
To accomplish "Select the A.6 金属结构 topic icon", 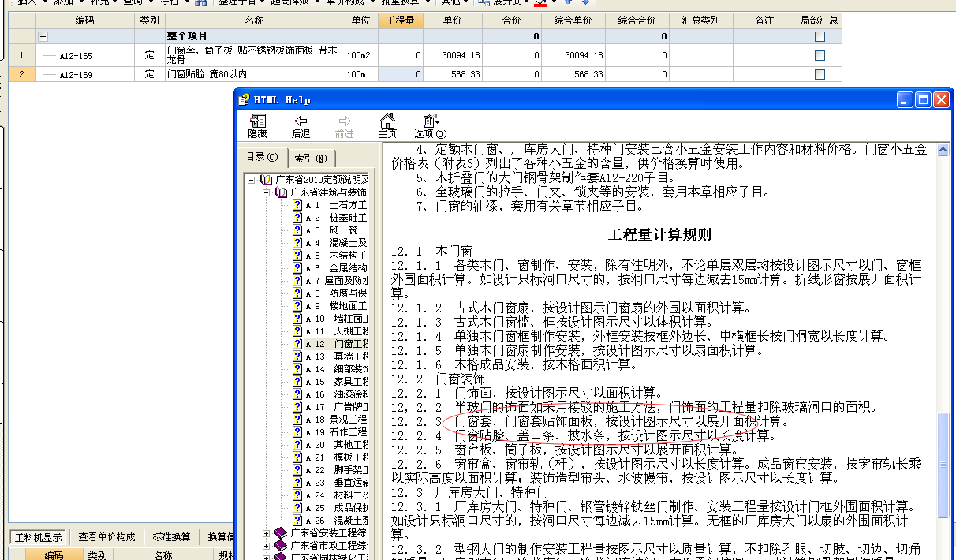I will 297,268.
